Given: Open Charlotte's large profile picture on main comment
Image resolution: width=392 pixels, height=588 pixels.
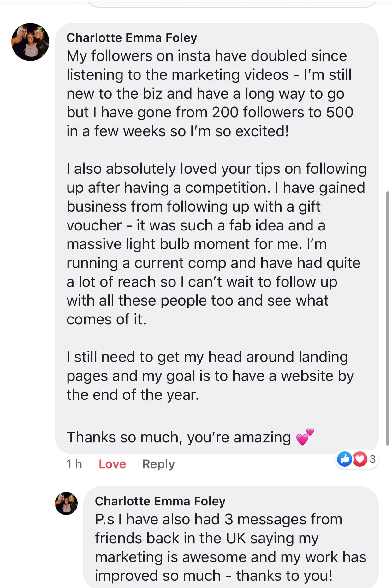Looking at the screenshot, I should point(30,42).
